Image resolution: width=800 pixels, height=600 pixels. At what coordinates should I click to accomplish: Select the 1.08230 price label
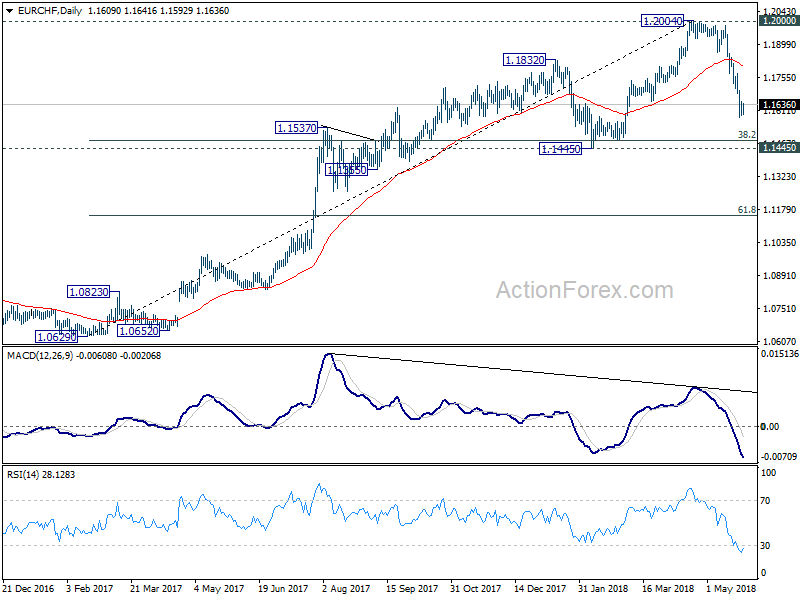88,292
